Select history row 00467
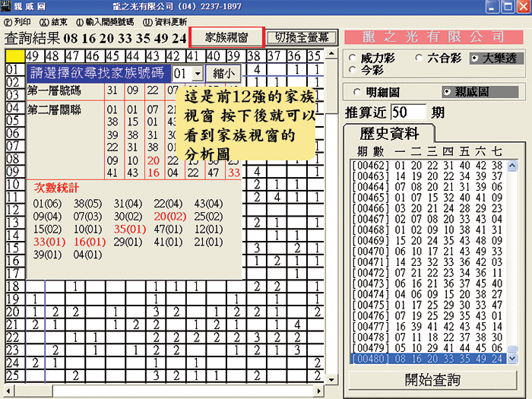This screenshot has width=532, height=399. pyautogui.click(x=428, y=219)
